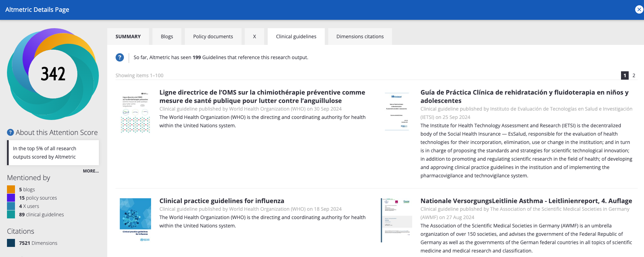
Task: Open the WHO anguillulose guideline thumbnail
Action: [x=135, y=112]
